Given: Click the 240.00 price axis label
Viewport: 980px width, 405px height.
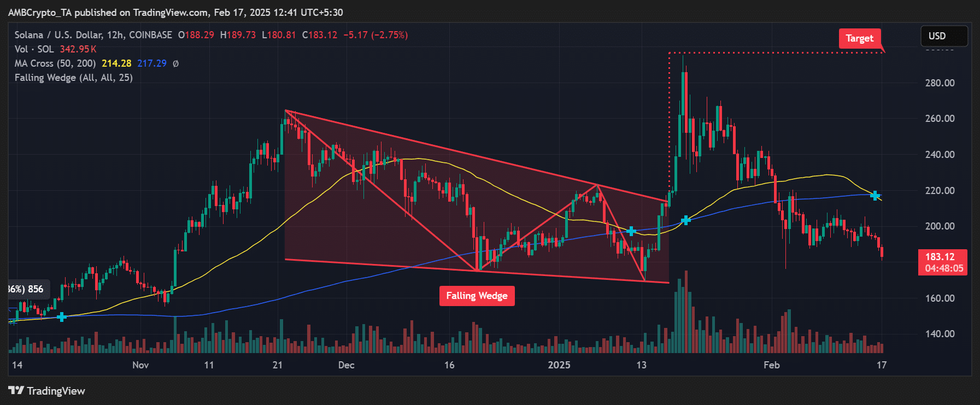Looking at the screenshot, I should (x=940, y=155).
